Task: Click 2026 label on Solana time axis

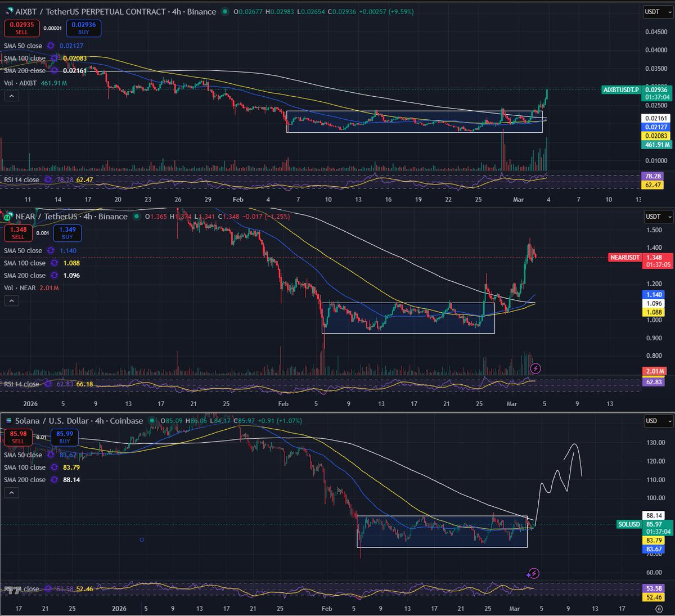Action: coord(119,609)
